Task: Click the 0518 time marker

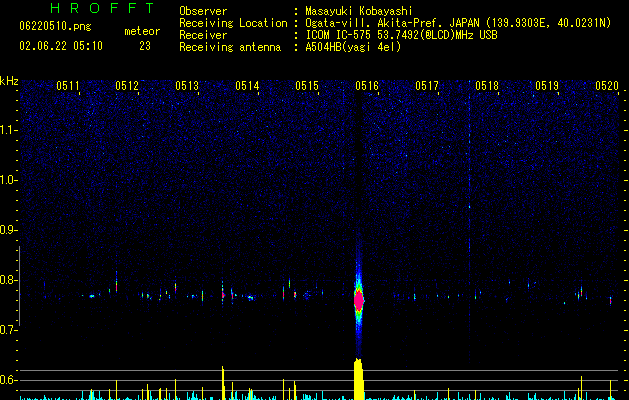Action: click(x=487, y=86)
